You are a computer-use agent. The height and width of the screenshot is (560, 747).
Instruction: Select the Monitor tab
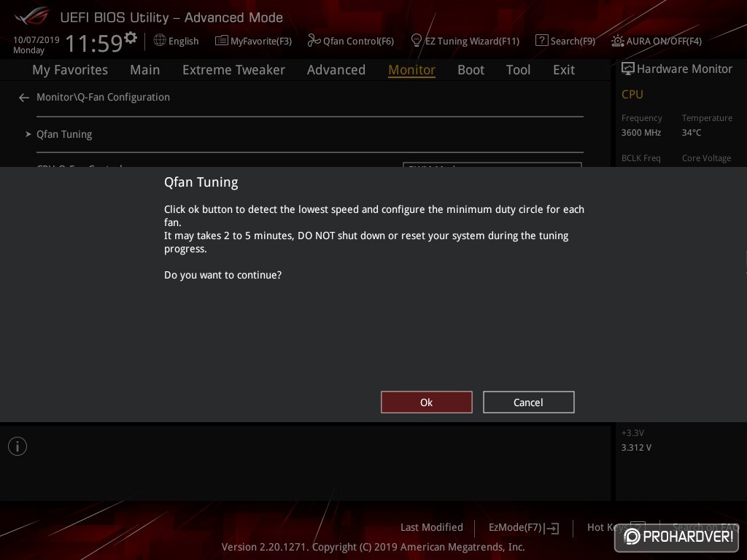pyautogui.click(x=411, y=69)
